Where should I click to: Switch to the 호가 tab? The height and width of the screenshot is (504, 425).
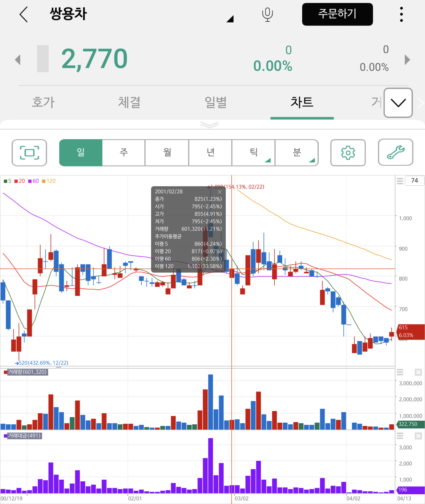(x=43, y=102)
